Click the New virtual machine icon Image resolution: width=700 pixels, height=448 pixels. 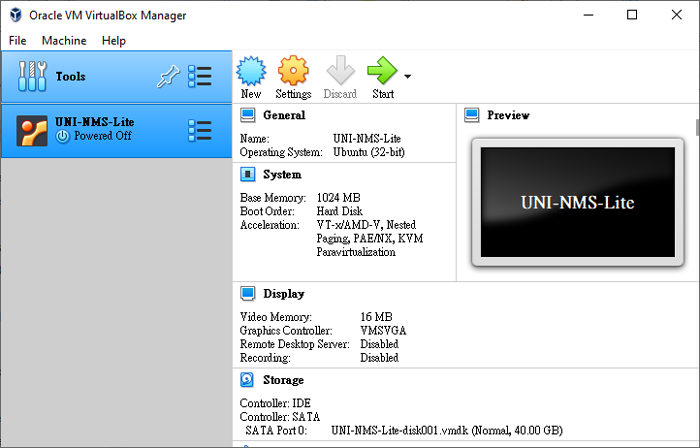click(x=251, y=71)
